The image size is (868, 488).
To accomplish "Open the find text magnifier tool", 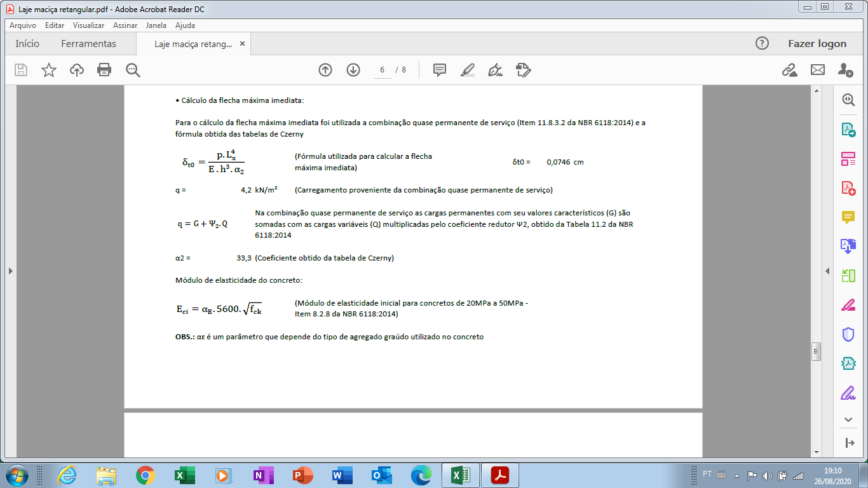I will click(133, 70).
